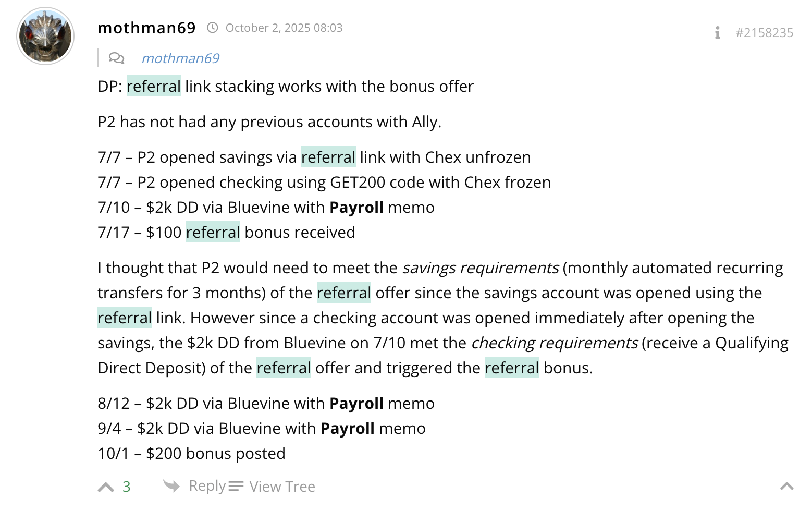Click highlighted "referral" in the DP line
This screenshot has width=812, height=510.
tap(154, 86)
